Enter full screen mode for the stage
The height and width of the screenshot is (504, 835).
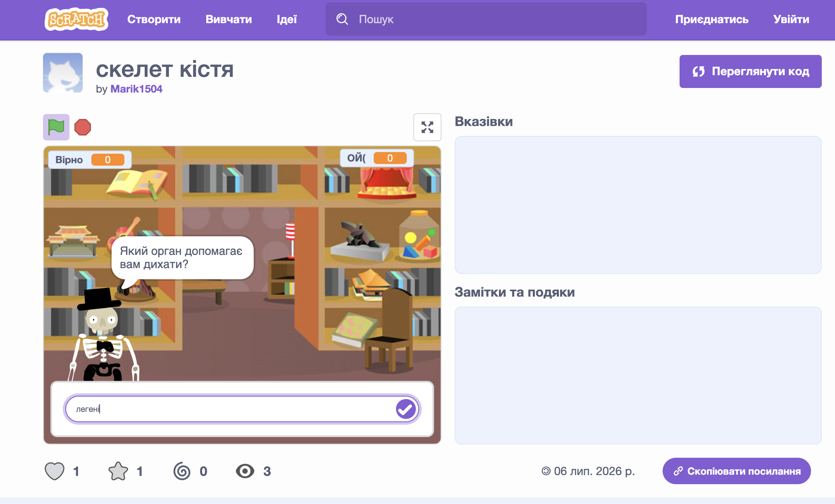427,127
